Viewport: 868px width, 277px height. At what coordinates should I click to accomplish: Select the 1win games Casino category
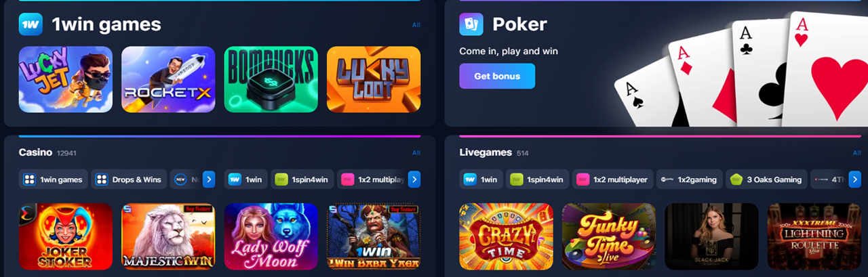[x=54, y=179]
